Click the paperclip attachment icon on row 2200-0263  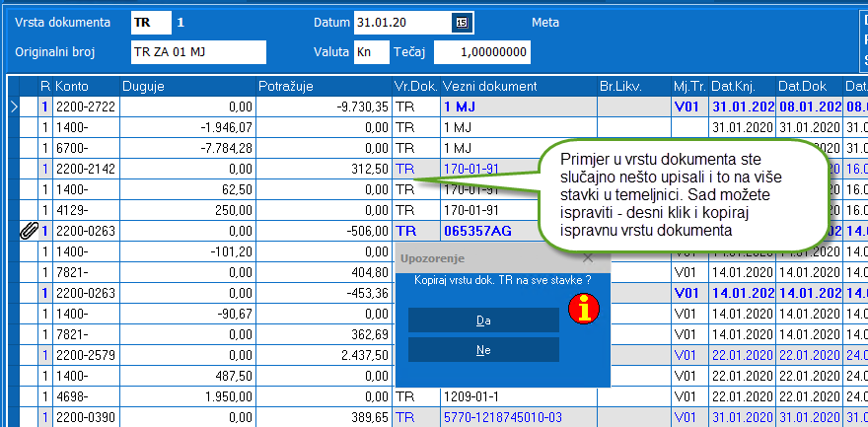[x=28, y=231]
